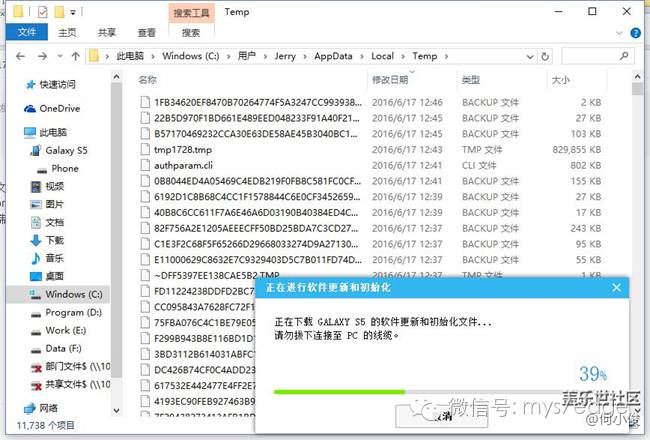Open the recent locations dropdown arrow

click(x=60, y=56)
